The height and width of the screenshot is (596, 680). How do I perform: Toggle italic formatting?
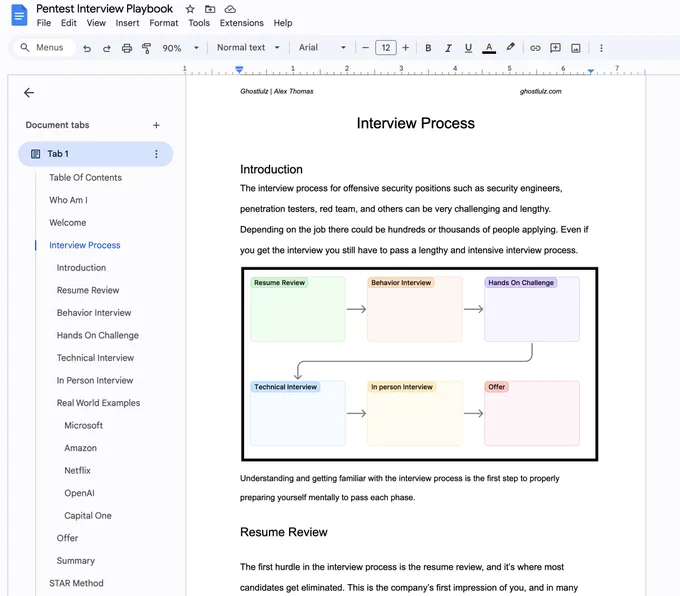[x=448, y=48]
